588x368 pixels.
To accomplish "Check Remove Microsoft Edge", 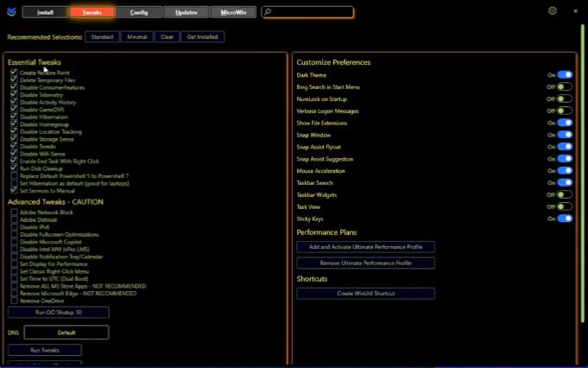I will (x=14, y=294).
